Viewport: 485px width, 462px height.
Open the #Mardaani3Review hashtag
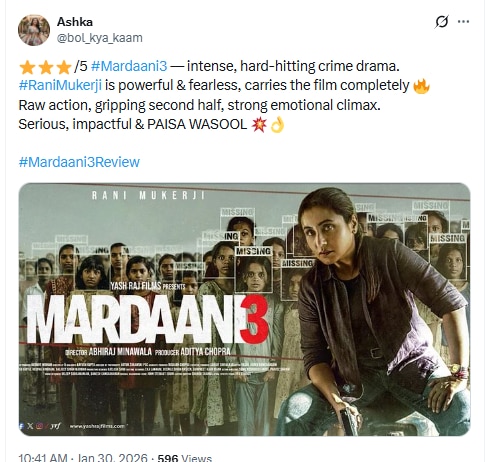click(x=79, y=162)
